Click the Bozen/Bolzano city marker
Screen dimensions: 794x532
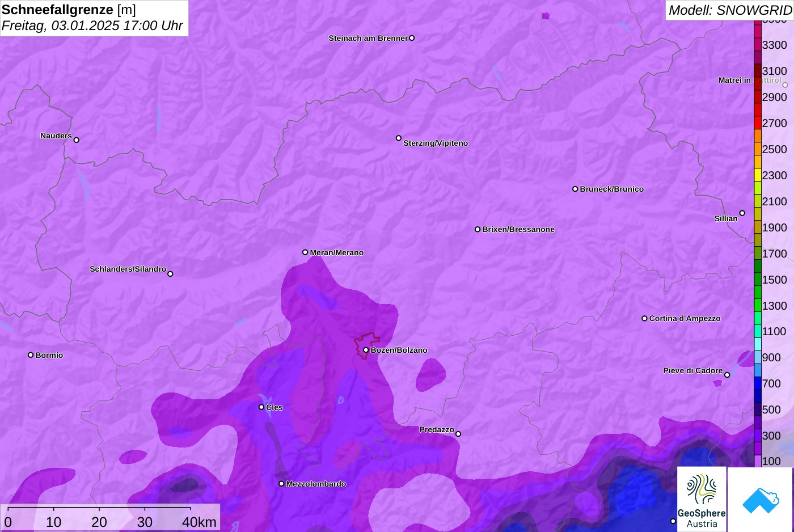pos(366,350)
